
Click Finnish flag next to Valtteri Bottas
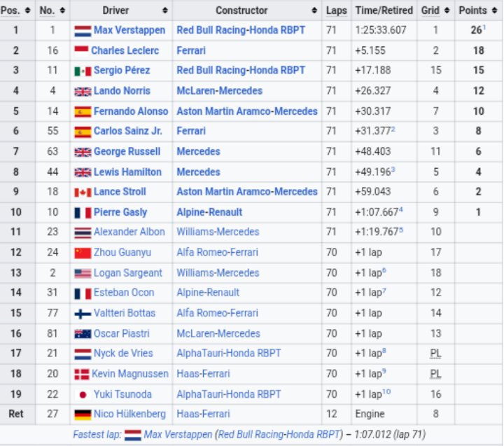coord(83,314)
